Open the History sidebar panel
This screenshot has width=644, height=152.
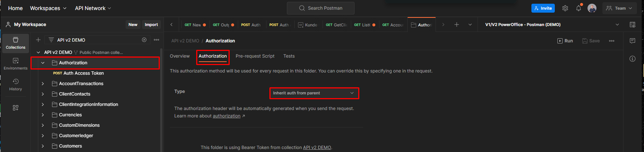pyautogui.click(x=16, y=84)
